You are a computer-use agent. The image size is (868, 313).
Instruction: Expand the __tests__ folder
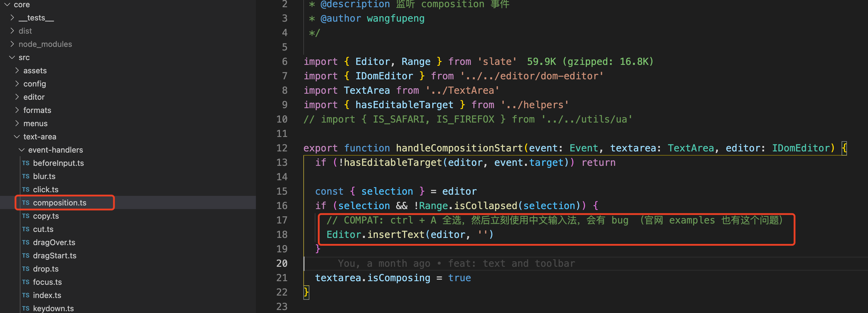(36, 17)
